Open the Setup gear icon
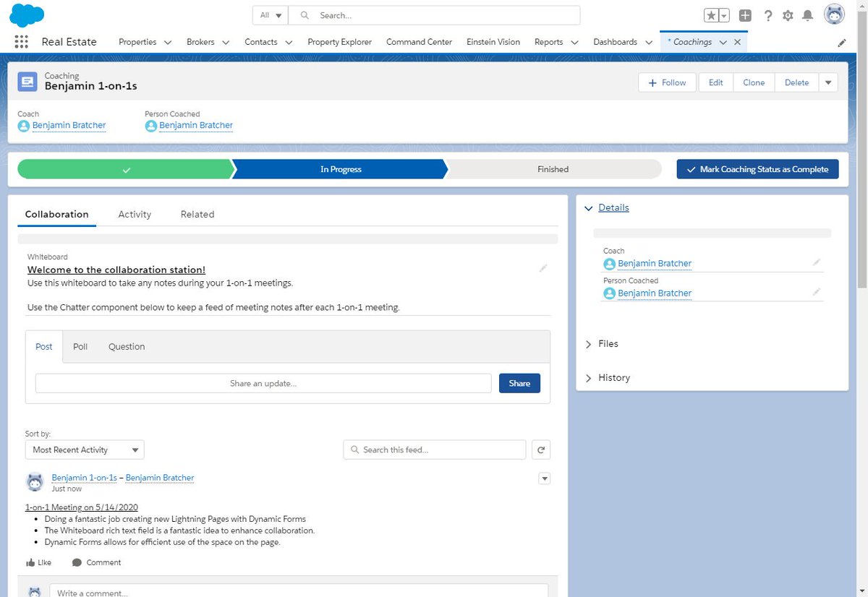The image size is (868, 597). [x=788, y=15]
